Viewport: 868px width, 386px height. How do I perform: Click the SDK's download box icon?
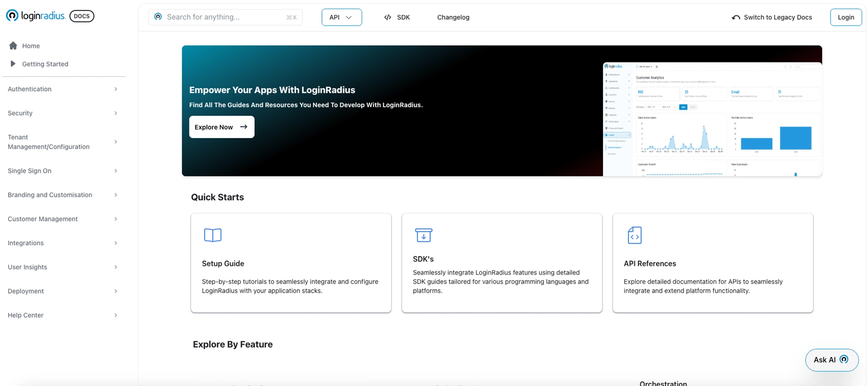tap(424, 235)
